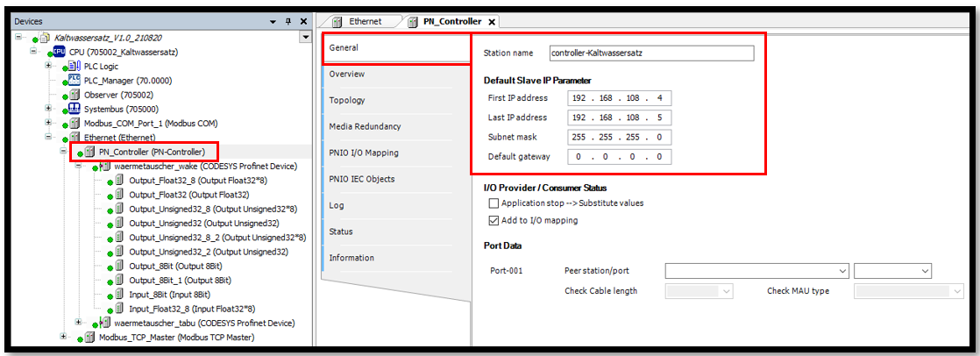This screenshot has width=980, height=356.
Task: Click the Systembus device icon
Action: (x=75, y=109)
